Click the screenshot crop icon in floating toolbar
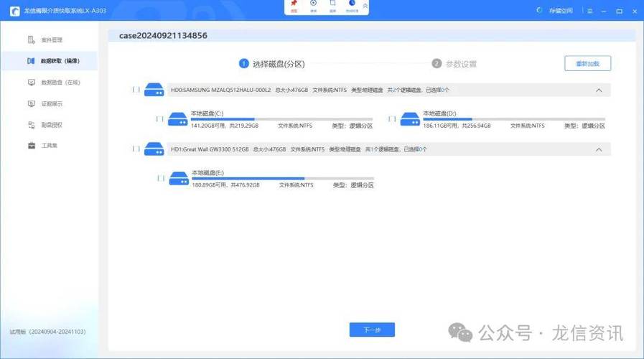Image resolution: width=644 pixels, height=359 pixels. [x=332, y=4]
